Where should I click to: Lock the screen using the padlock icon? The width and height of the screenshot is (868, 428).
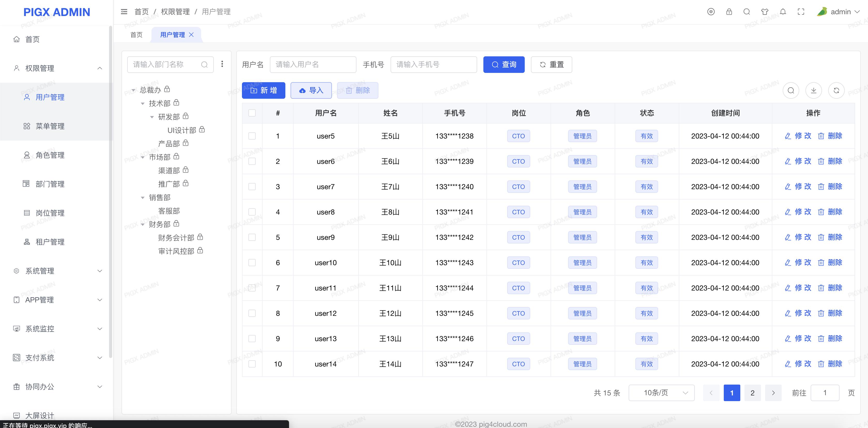pyautogui.click(x=729, y=11)
